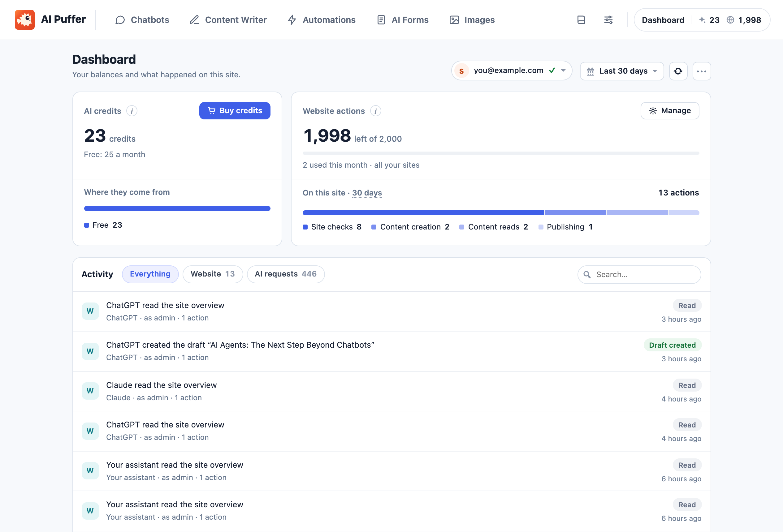The height and width of the screenshot is (532, 783).
Task: Click the Buy credits button
Action: pyautogui.click(x=235, y=111)
